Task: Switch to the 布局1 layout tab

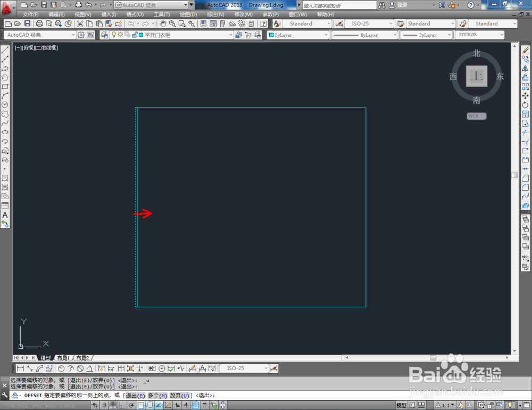Action: click(x=63, y=358)
